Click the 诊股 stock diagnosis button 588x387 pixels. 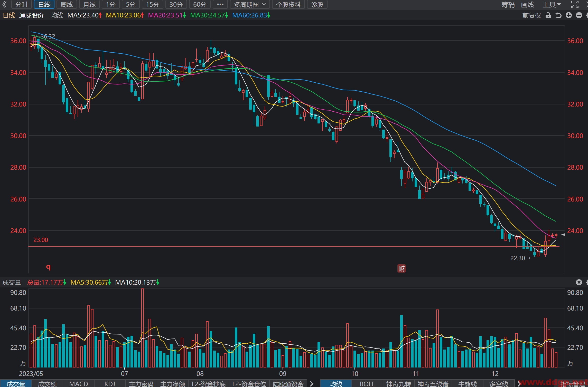click(x=317, y=4)
